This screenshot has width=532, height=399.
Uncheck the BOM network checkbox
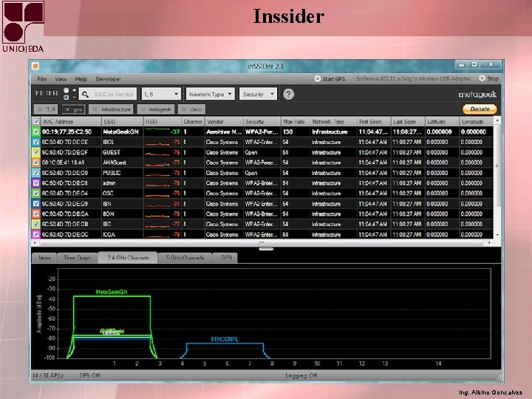(36, 214)
